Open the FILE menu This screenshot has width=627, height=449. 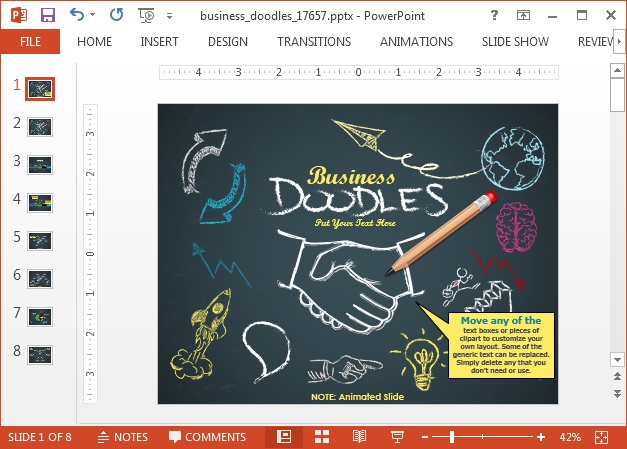[30, 42]
